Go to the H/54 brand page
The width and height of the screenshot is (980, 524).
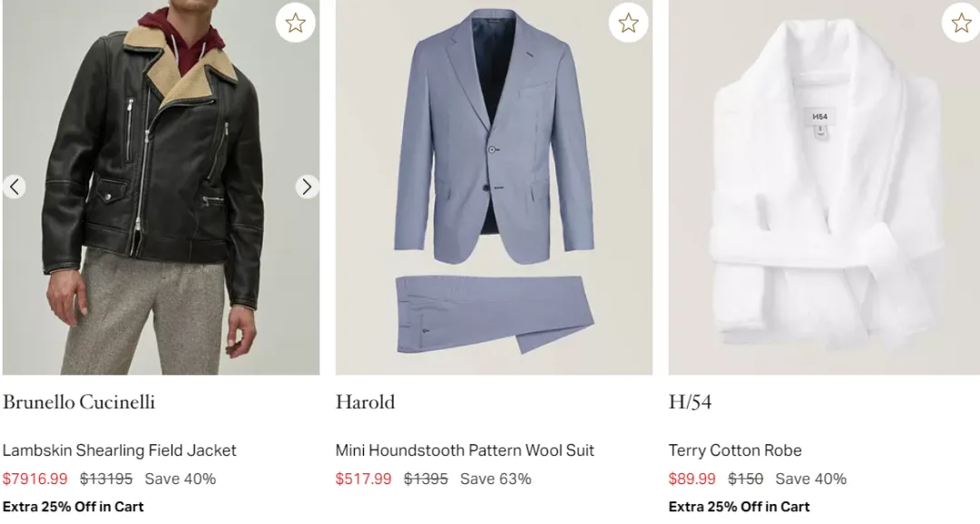tap(690, 402)
